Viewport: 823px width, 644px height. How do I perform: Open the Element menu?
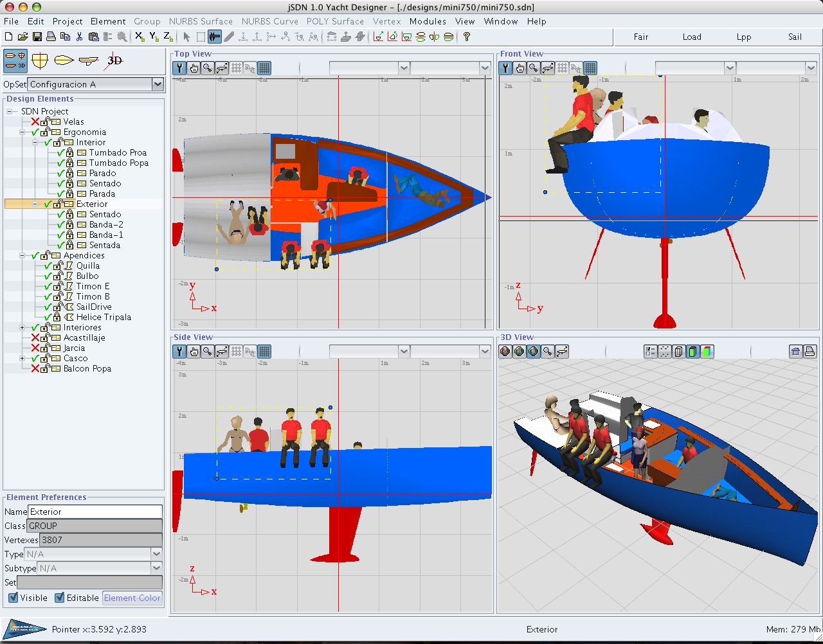pyautogui.click(x=108, y=21)
